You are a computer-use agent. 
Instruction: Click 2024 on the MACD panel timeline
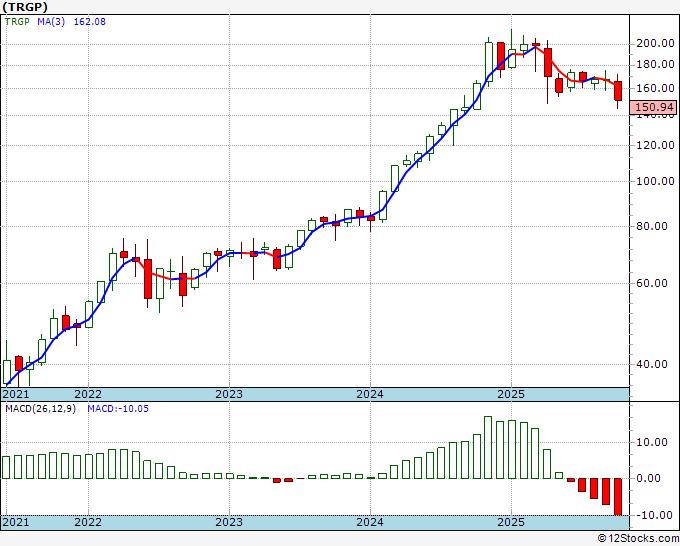(370, 523)
